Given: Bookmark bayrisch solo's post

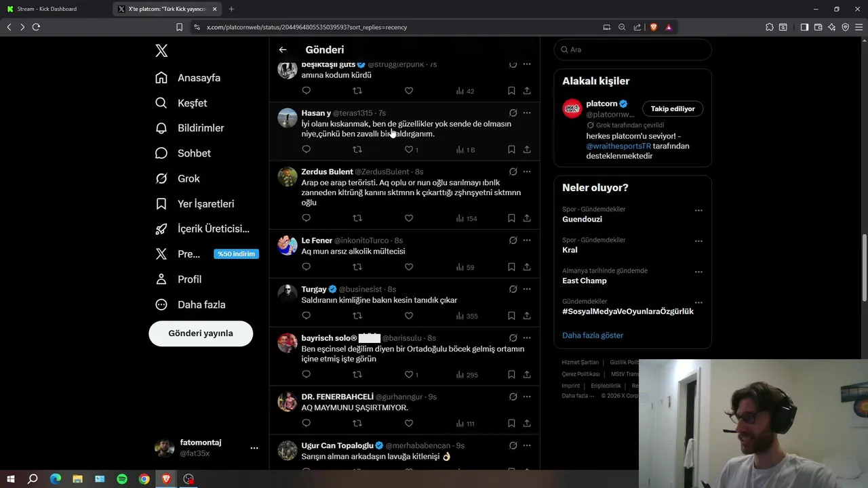Looking at the screenshot, I should tap(511, 374).
